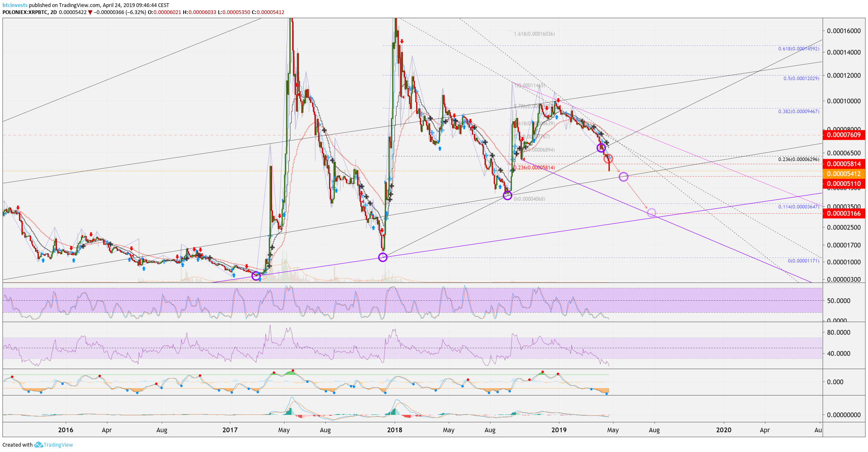
Task: Click the 80.0000 level on RSI pane
Action: tap(839, 332)
